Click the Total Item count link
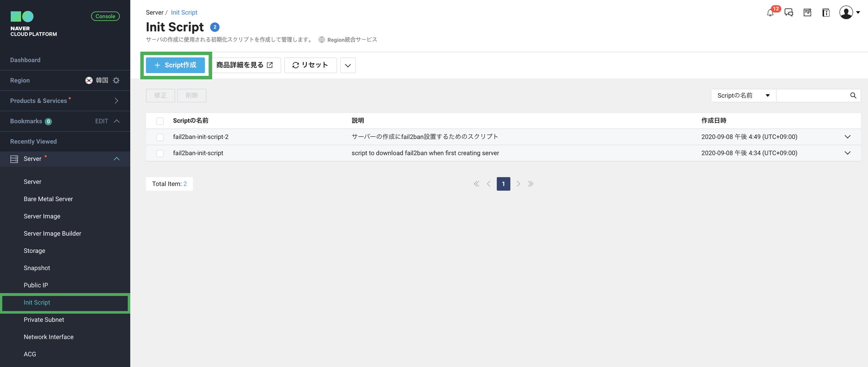 (185, 183)
